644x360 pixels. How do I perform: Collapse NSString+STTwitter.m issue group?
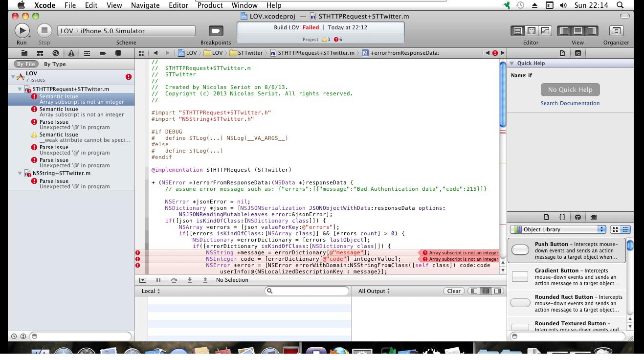(x=21, y=173)
